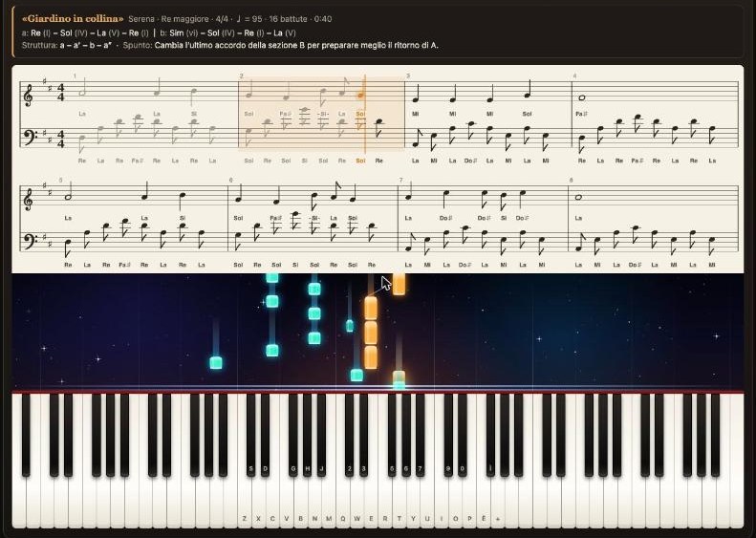Screen dimensions: 756x538
Task: Play the black piano key labeled 3
Action: [363, 435]
